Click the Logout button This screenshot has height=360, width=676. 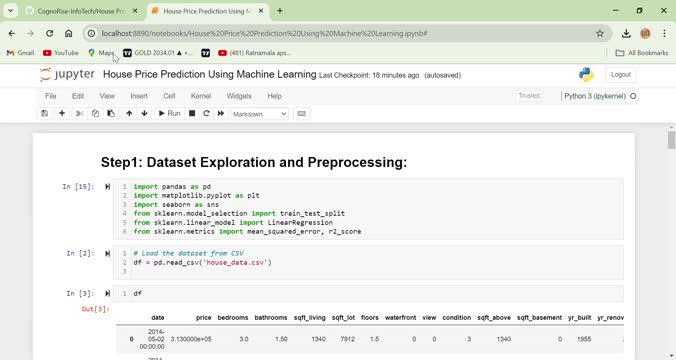621,75
